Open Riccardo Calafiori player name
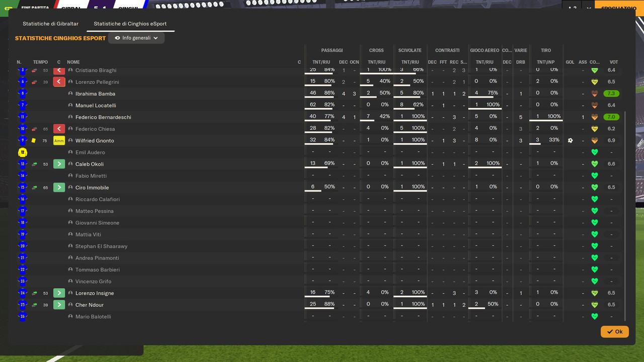Image resolution: width=644 pixels, height=362 pixels. coord(98,199)
